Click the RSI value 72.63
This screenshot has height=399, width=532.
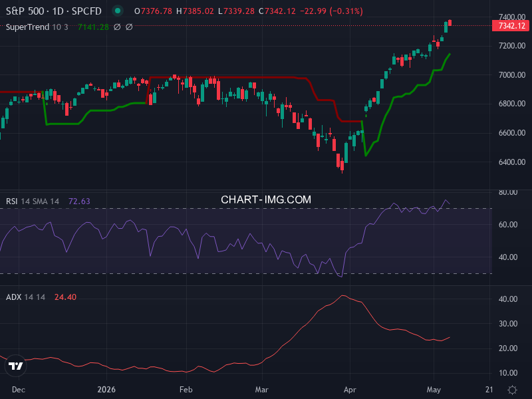pyautogui.click(x=79, y=201)
